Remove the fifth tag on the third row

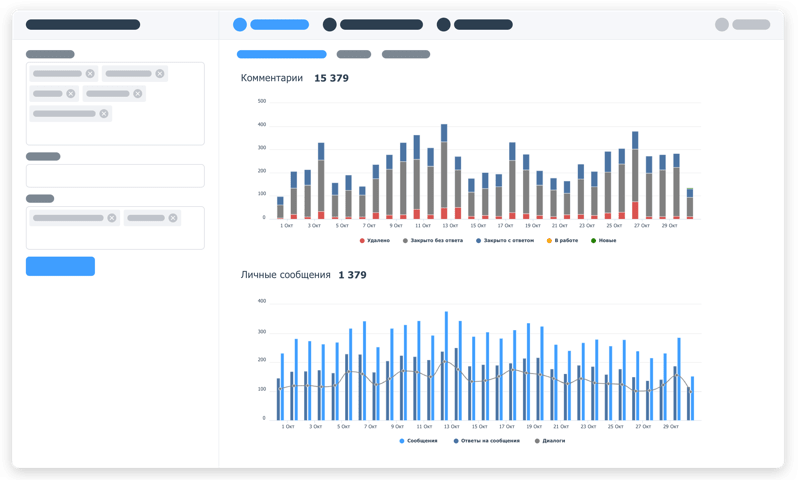[x=103, y=114]
